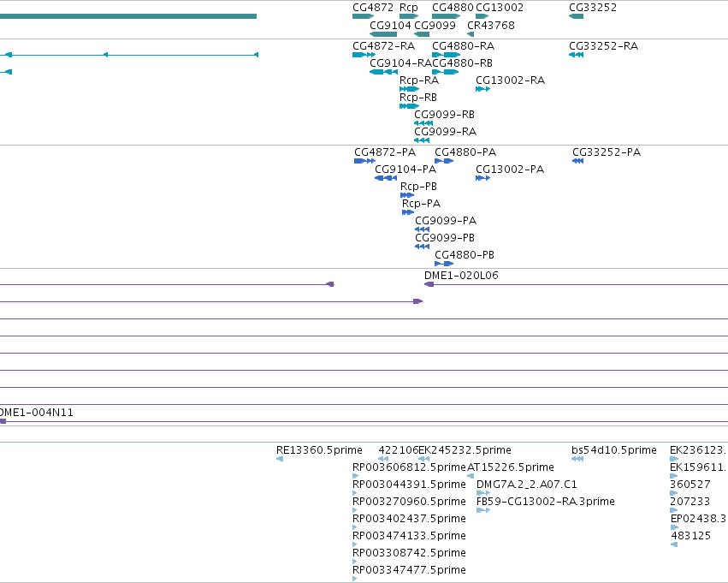Select the CG9099-PA protein label
The width and height of the screenshot is (728, 583).
(446, 221)
